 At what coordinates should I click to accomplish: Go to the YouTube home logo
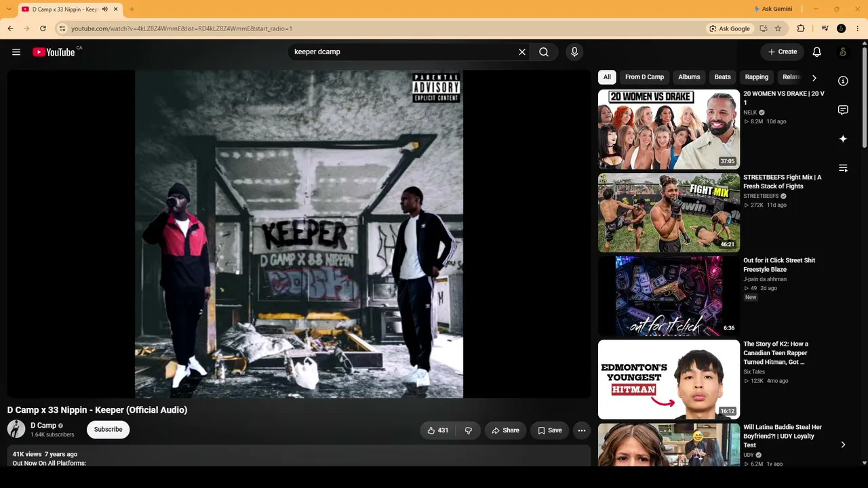pyautogui.click(x=54, y=52)
